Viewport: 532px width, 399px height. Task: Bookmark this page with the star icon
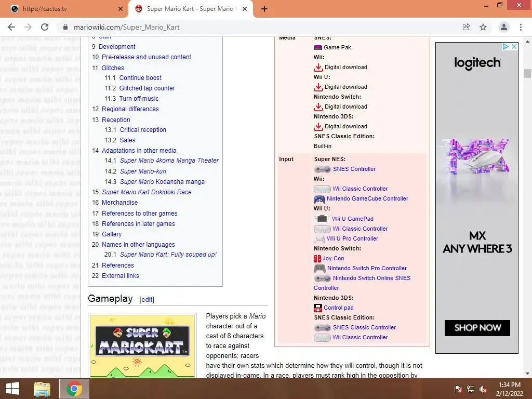(x=483, y=27)
